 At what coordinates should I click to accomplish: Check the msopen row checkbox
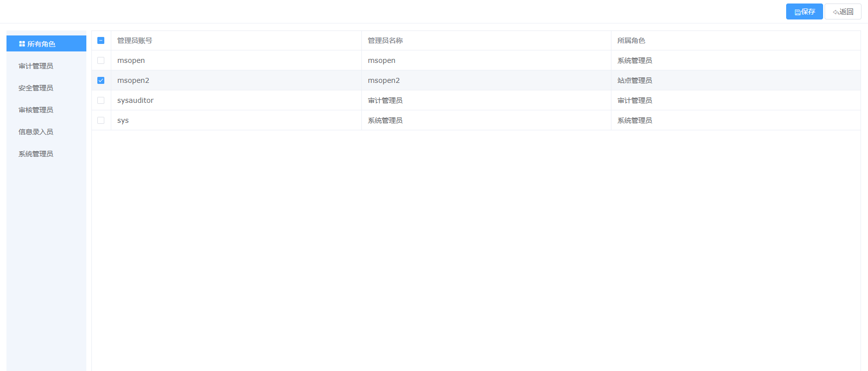pyautogui.click(x=101, y=60)
